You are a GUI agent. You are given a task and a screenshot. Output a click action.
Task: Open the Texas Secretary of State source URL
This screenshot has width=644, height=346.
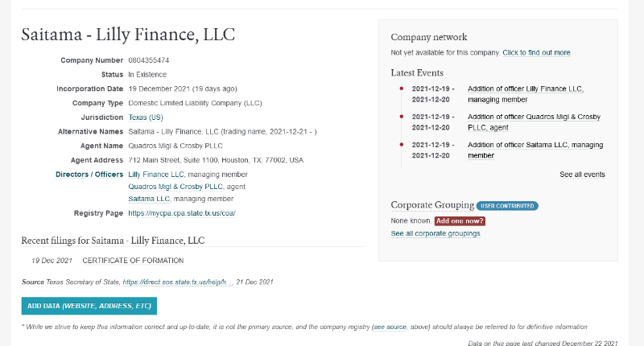(x=177, y=282)
